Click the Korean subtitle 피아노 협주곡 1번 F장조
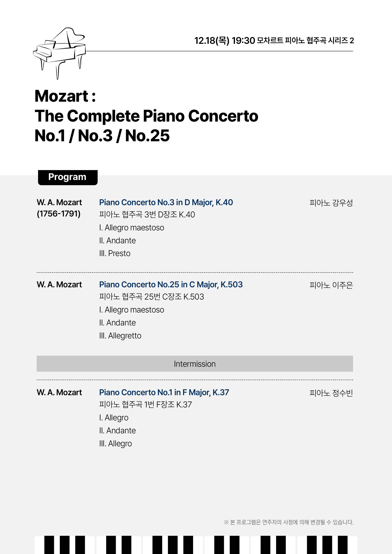Image resolution: width=392 pixels, height=554 pixels. click(145, 405)
